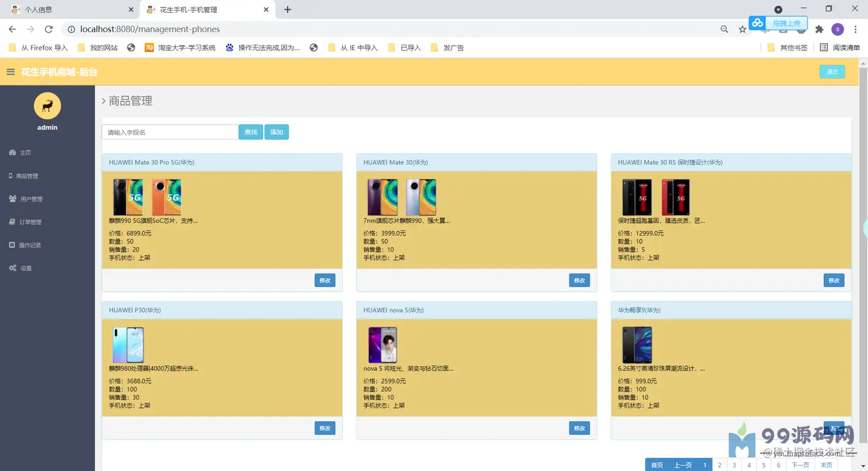Click 修改 on HUAWEI Mate 30 card
The width and height of the screenshot is (868, 471).
click(x=579, y=281)
